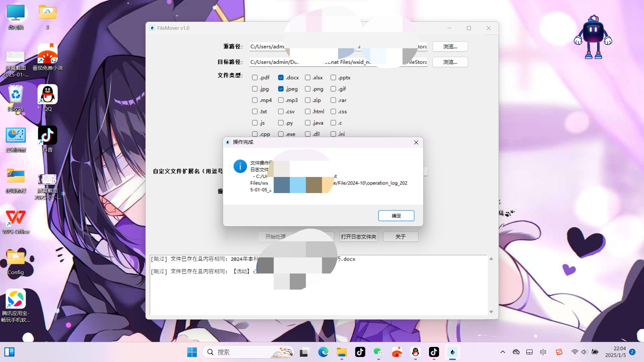
Task: Click the Windows Start button
Action: pos(192,352)
